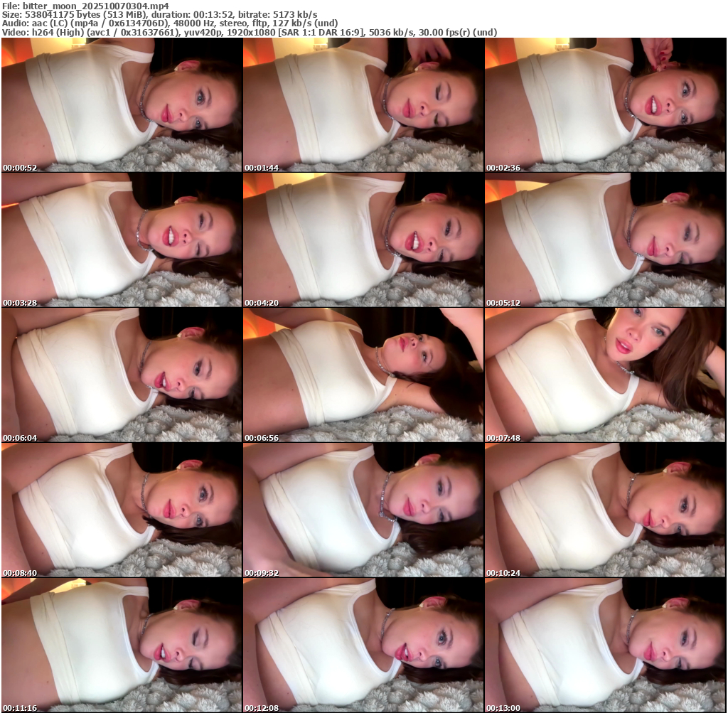Click the file name bitter_moon_202510070304.mp4
Viewport: 728px width, 713px height.
tap(95, 5)
